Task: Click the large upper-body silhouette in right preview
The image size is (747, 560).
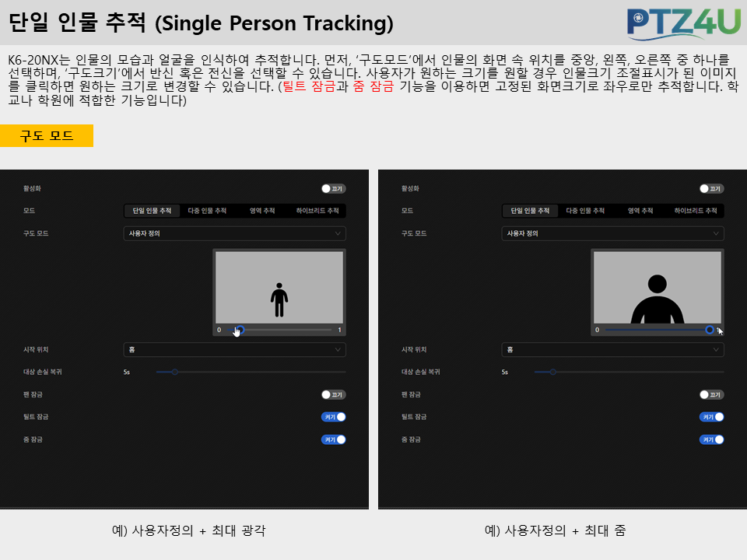Action: pyautogui.click(x=658, y=299)
